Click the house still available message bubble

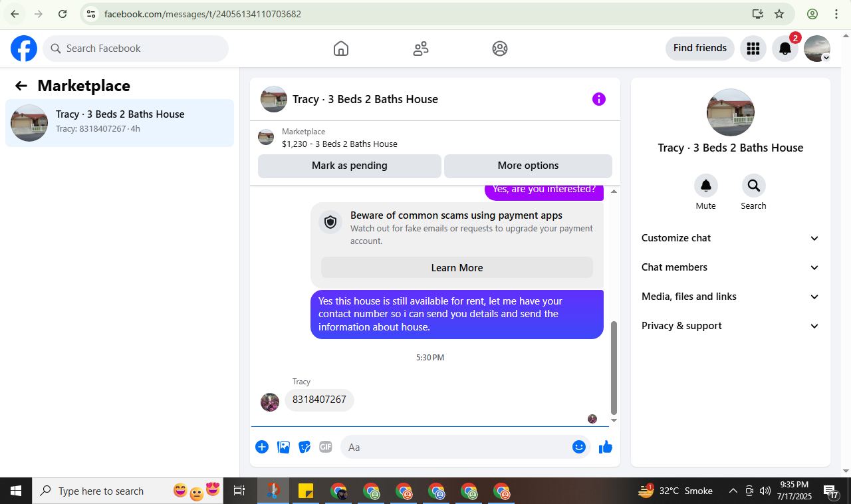click(457, 314)
